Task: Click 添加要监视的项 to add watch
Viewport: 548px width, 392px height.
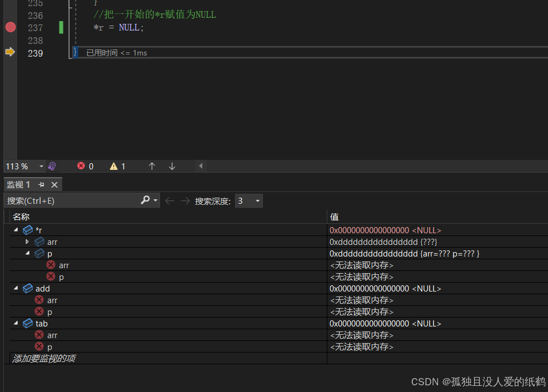Action: point(44,359)
